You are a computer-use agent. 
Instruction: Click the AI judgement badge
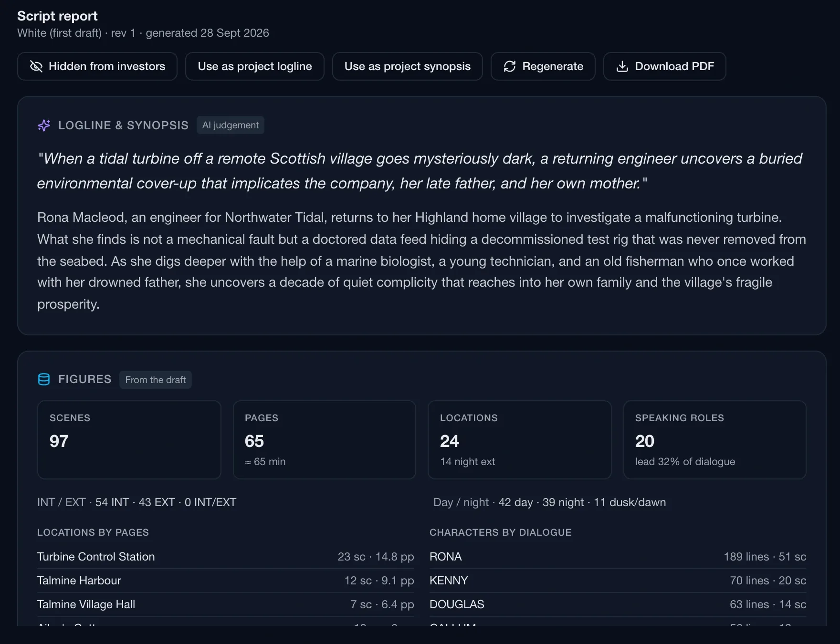[231, 125]
